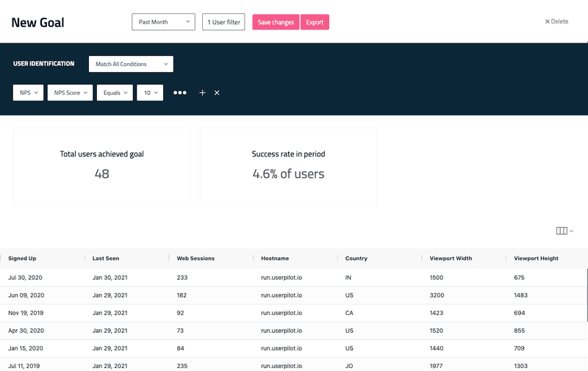This screenshot has width=588, height=371.
Task: Open the score value 10 dropdown
Action: [150, 93]
